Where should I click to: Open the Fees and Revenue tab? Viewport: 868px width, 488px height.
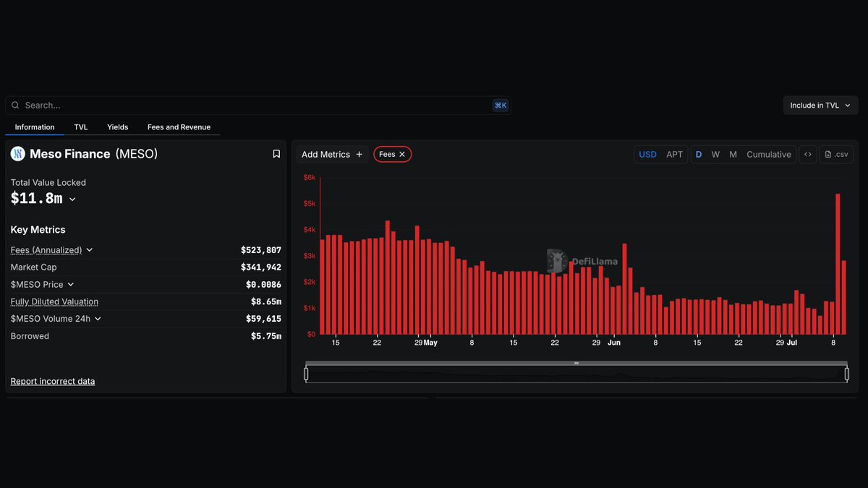pos(179,127)
